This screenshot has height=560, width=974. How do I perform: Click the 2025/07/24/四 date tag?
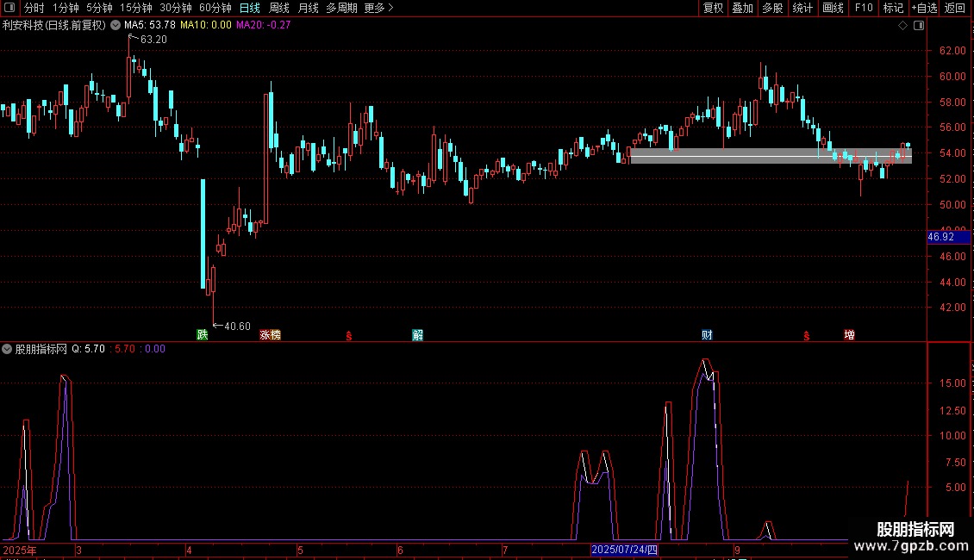tap(624, 550)
